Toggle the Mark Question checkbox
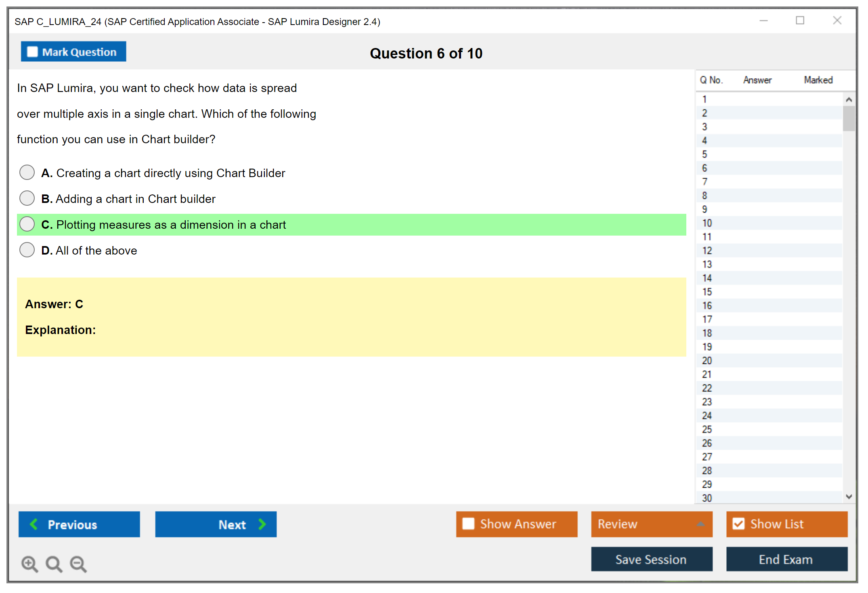Viewport: 868px width, 593px height. 32,52
